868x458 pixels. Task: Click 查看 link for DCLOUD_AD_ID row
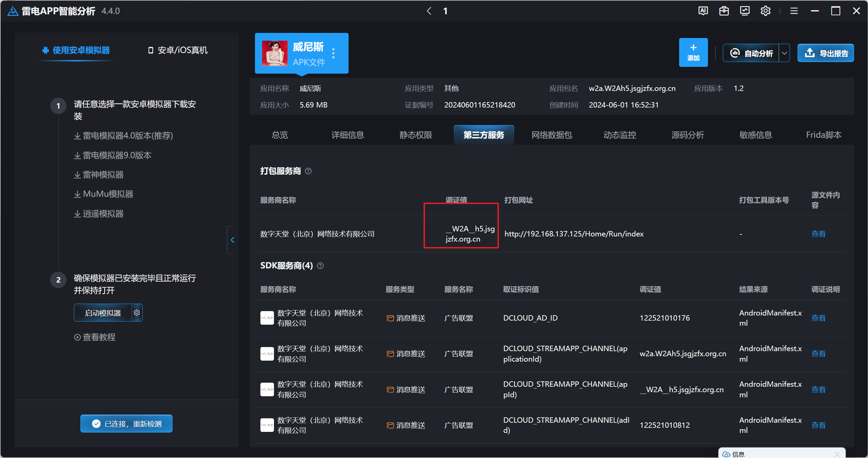pyautogui.click(x=818, y=318)
